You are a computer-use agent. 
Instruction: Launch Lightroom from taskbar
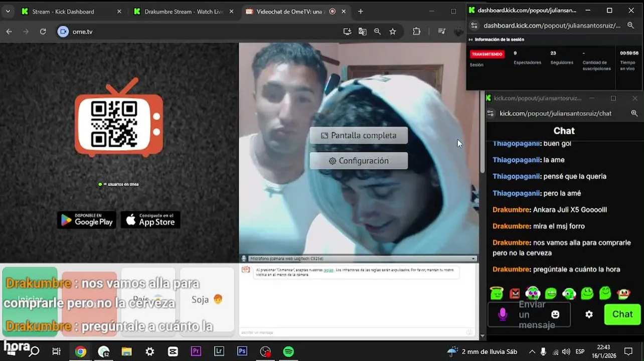219,351
